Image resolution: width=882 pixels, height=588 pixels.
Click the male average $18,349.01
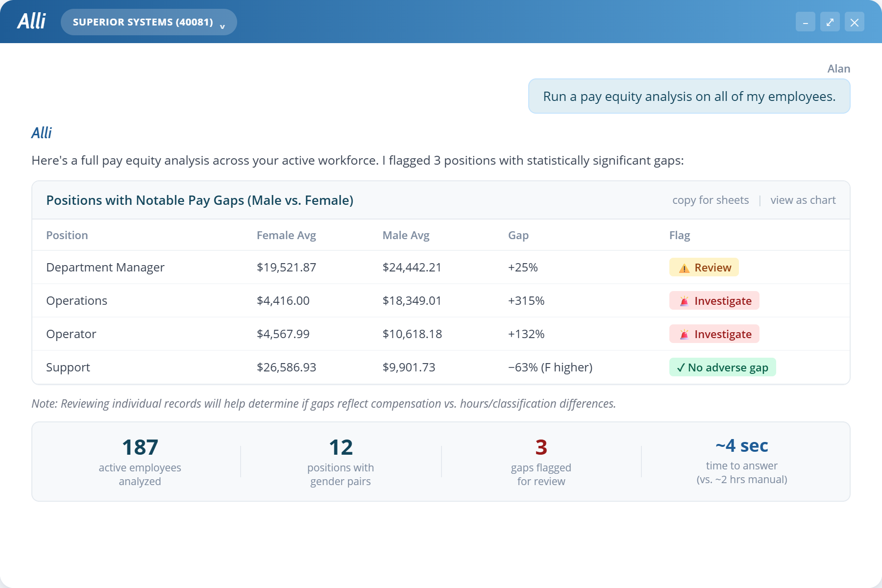pos(412,300)
